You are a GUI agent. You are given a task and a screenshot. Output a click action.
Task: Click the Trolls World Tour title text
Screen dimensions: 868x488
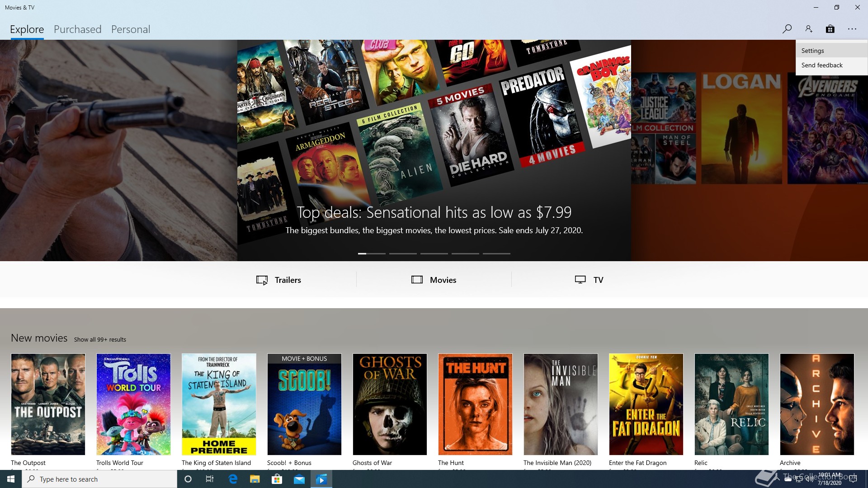pos(120,463)
